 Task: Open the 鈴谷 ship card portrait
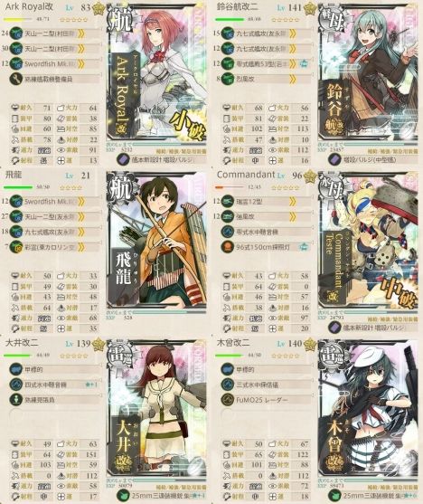click(368, 72)
